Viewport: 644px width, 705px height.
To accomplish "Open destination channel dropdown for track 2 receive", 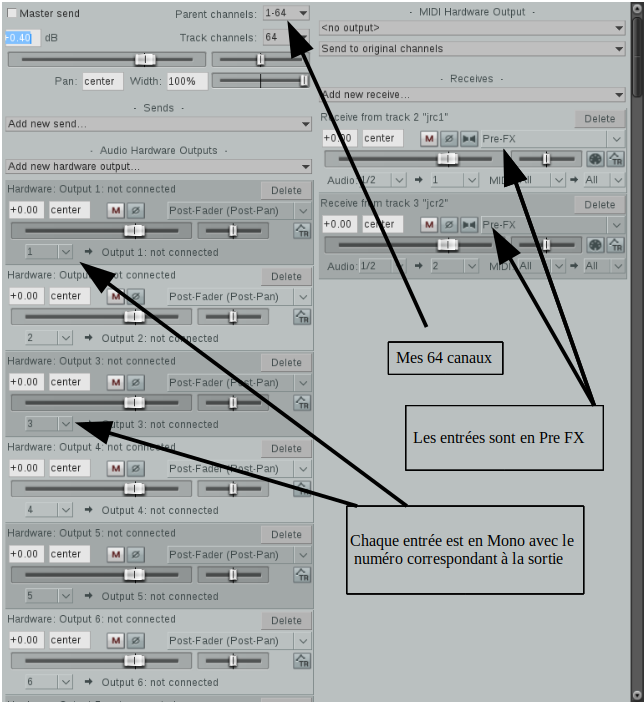I will pyautogui.click(x=454, y=180).
